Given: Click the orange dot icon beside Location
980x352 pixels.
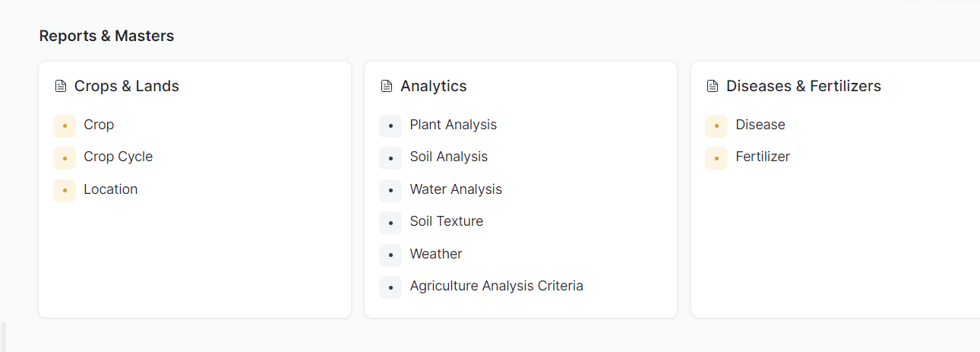Looking at the screenshot, I should click(65, 190).
